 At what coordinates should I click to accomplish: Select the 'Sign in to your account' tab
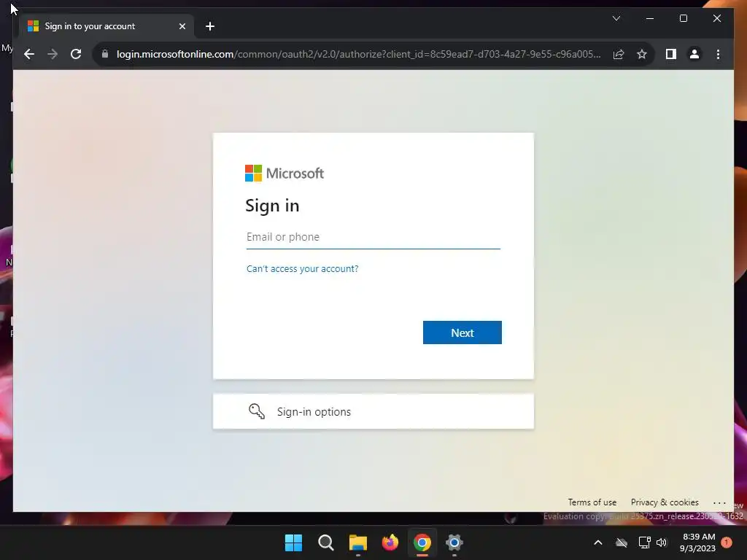(x=107, y=26)
